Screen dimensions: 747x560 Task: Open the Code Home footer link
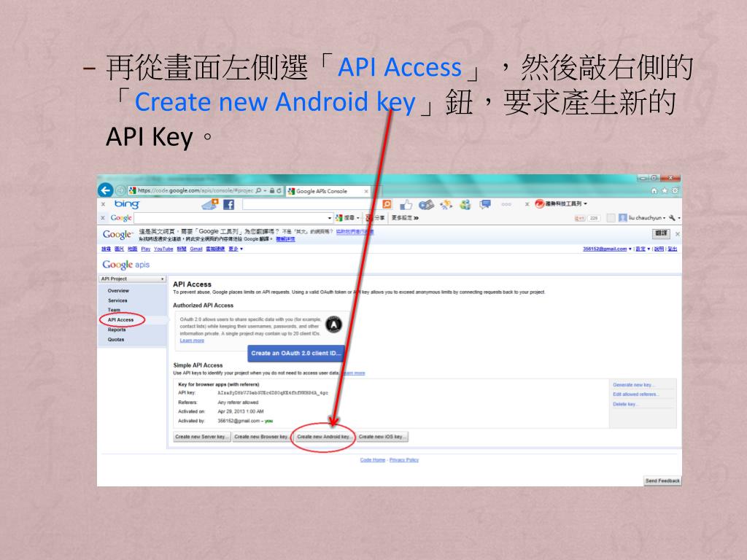[373, 460]
